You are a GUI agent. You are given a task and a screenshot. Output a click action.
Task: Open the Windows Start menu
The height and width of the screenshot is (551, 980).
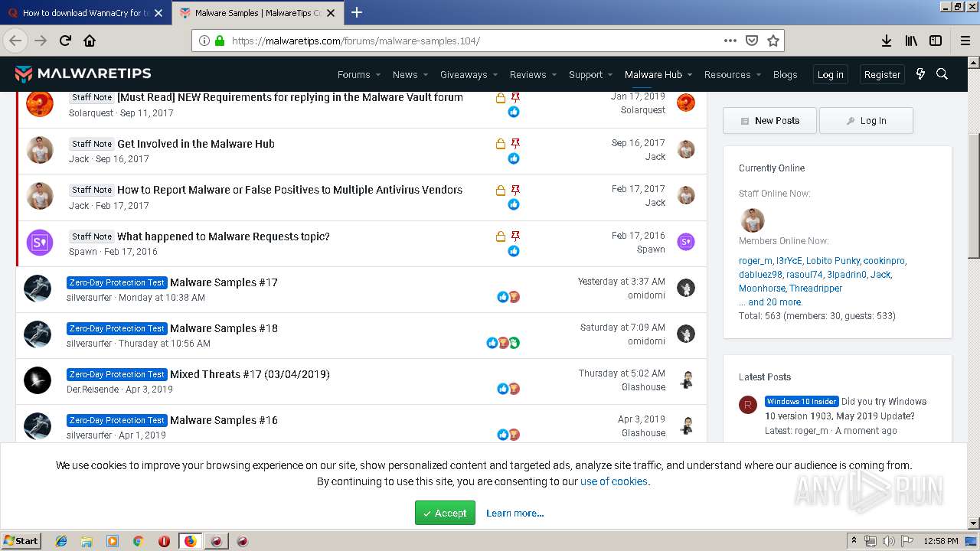(21, 541)
